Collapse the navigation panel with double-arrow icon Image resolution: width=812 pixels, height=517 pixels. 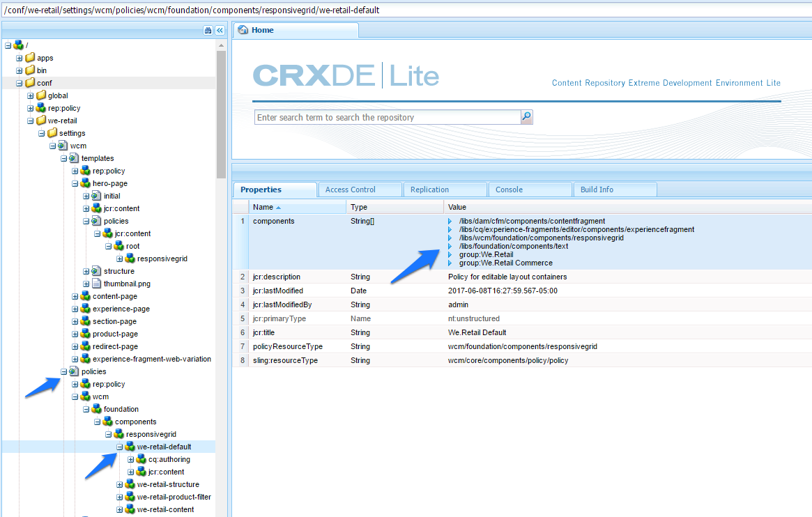pos(220,31)
